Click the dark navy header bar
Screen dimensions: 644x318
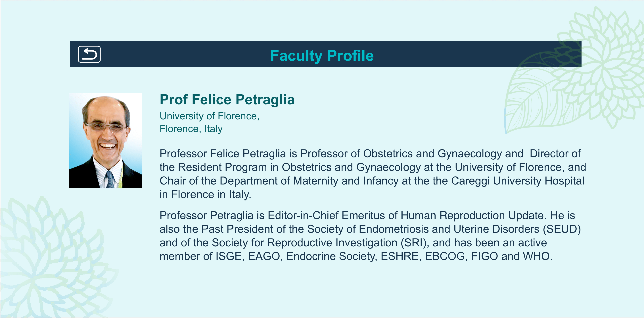pyautogui.click(x=325, y=54)
